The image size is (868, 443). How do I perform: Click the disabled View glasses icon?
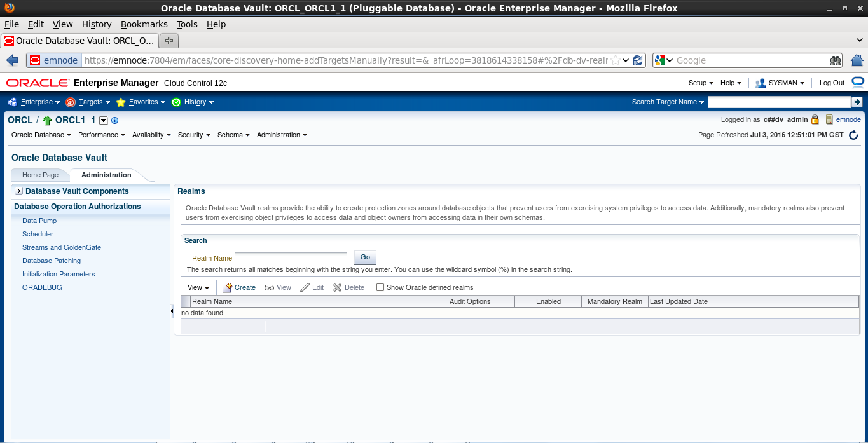tap(269, 287)
